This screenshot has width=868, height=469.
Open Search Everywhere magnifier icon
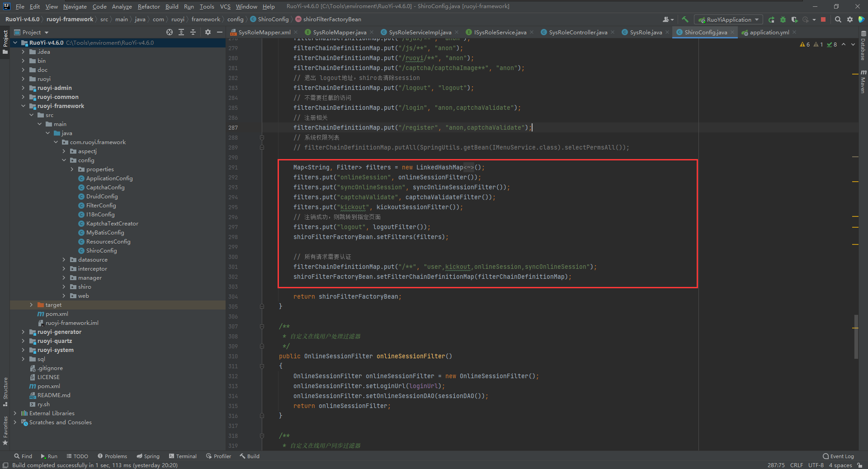pos(838,19)
